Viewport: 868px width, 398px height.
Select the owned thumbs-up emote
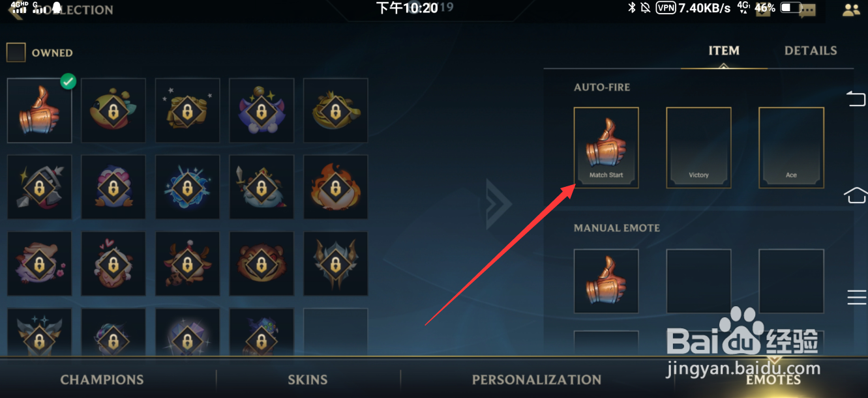pos(40,111)
